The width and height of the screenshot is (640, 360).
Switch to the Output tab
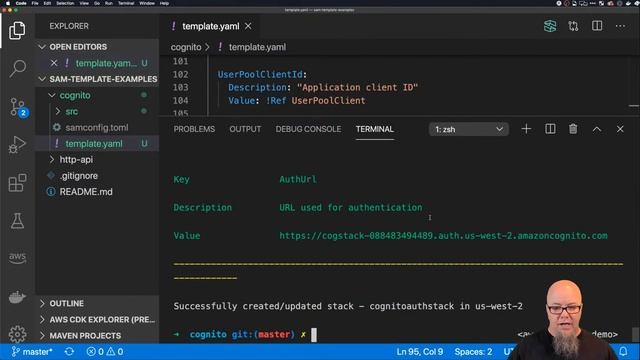tap(245, 129)
